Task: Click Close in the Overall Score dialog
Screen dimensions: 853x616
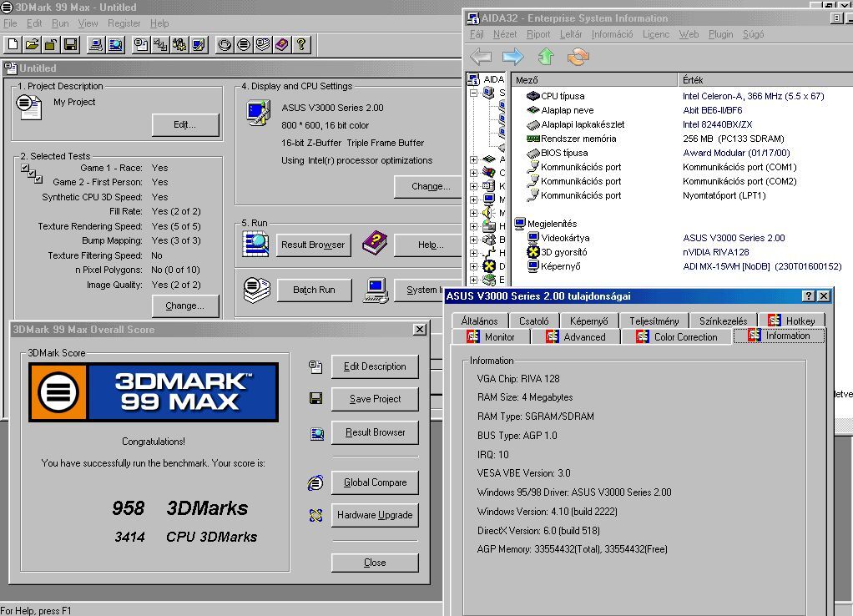Action: (375, 563)
